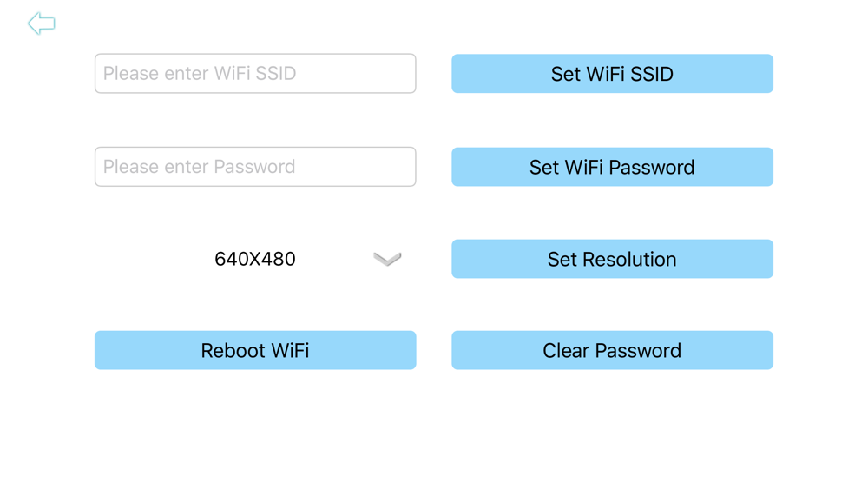Activate the blue Reboot WiFi button

tap(255, 350)
